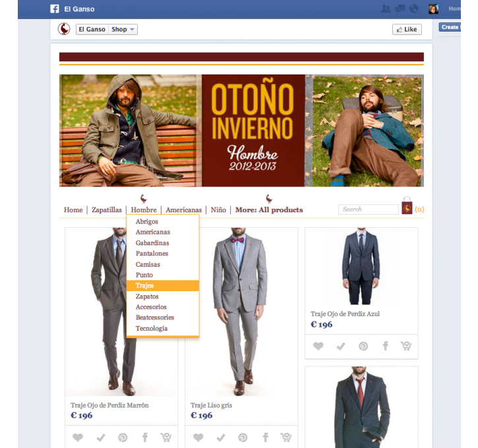The width and height of the screenshot is (478, 448).
Task: Open gray suit product thumbnail
Action: tap(240, 312)
